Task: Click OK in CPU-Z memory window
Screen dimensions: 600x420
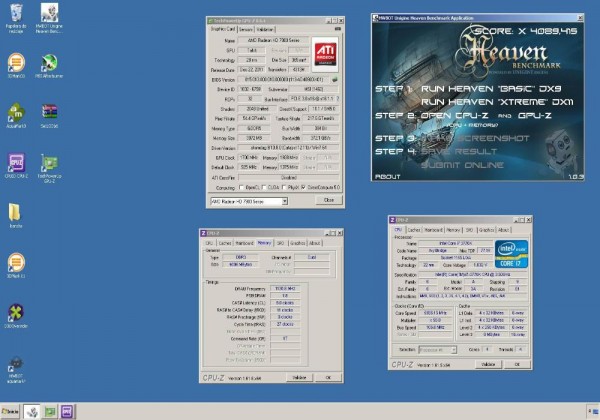Action: pos(328,378)
